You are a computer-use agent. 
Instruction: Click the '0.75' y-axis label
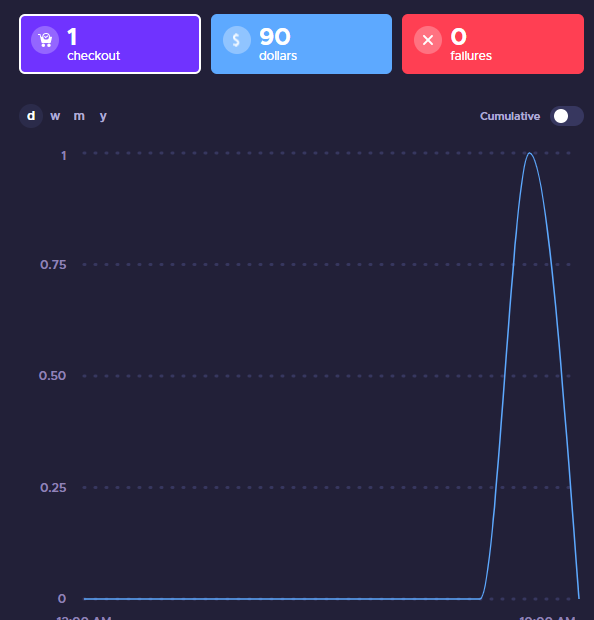pos(53,265)
